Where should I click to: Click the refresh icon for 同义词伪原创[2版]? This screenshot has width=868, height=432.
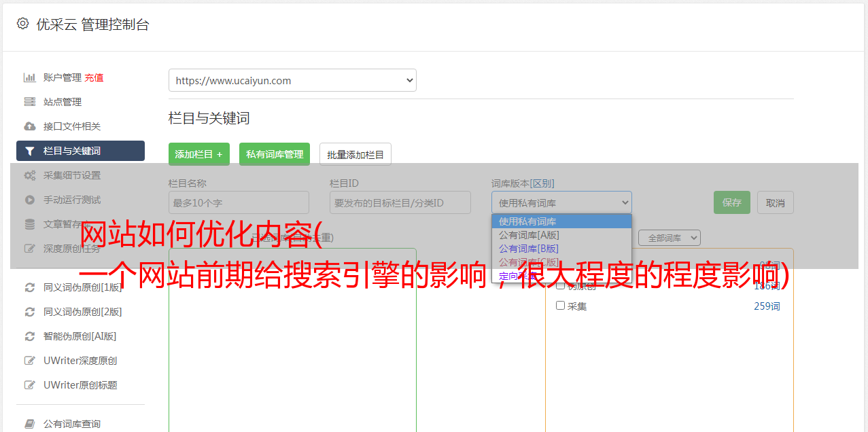(x=30, y=312)
